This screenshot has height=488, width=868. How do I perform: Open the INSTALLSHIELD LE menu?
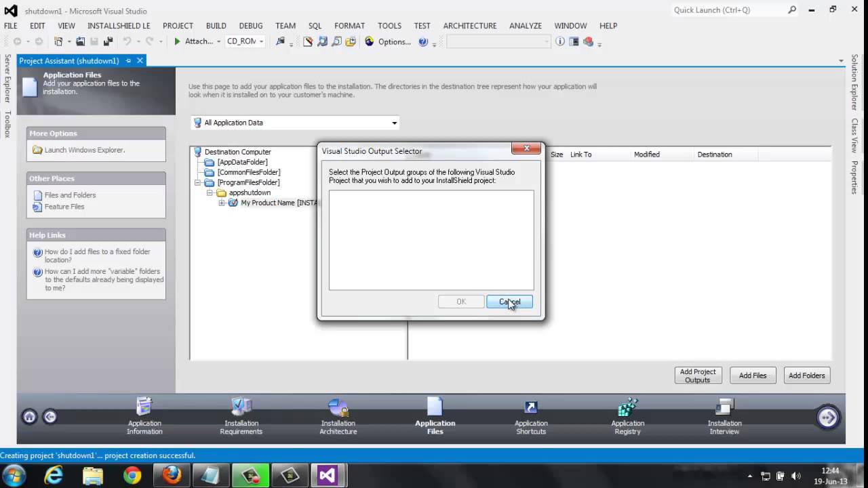pos(119,26)
